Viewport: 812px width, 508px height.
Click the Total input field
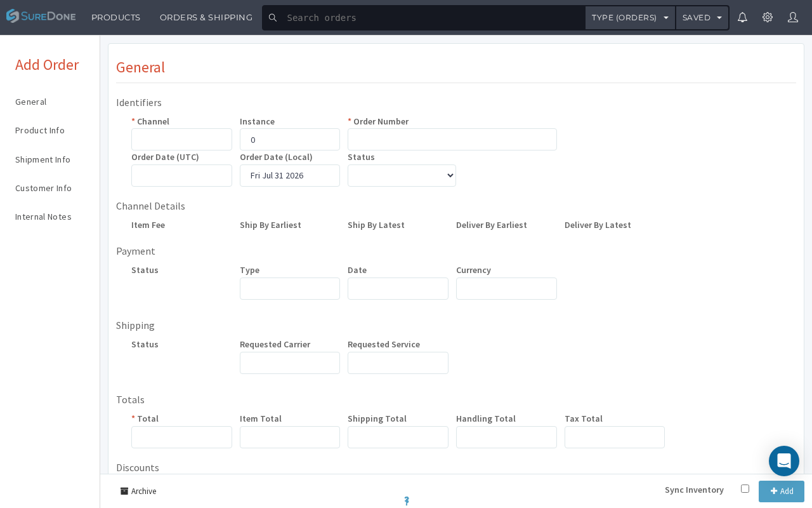[181, 437]
